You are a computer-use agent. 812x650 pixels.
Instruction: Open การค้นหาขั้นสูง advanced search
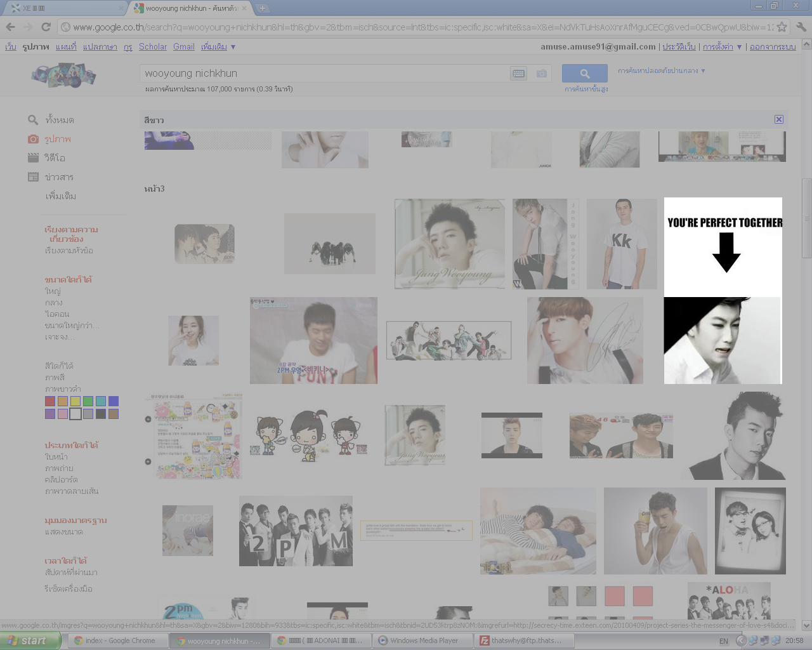[x=586, y=90]
